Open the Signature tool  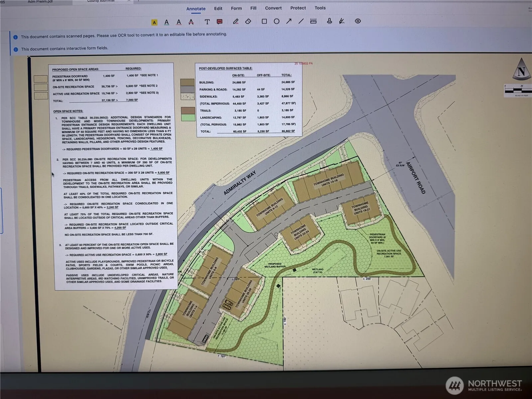click(x=341, y=21)
